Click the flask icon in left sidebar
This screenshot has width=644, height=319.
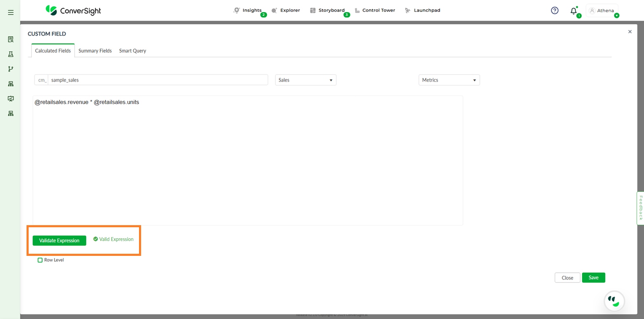click(x=11, y=54)
